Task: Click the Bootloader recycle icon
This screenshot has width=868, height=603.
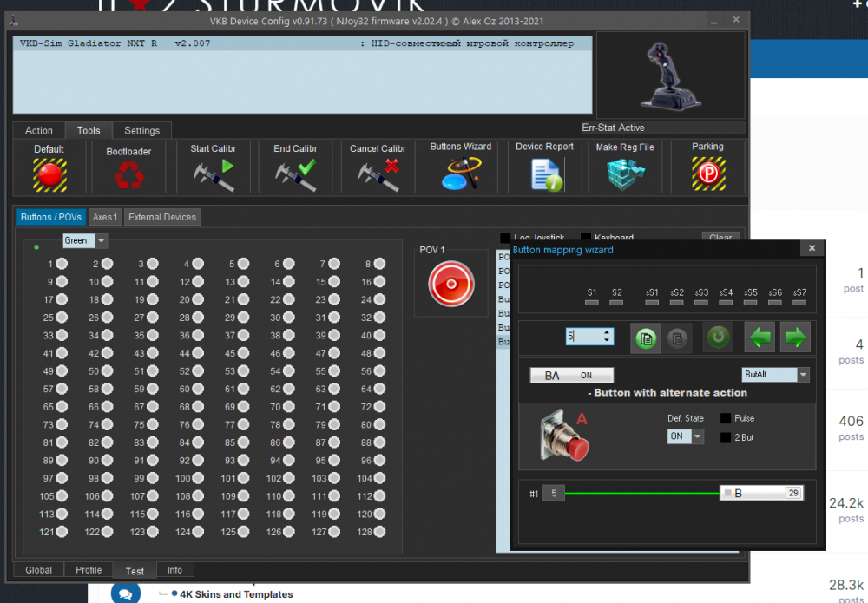Action: pos(128,175)
